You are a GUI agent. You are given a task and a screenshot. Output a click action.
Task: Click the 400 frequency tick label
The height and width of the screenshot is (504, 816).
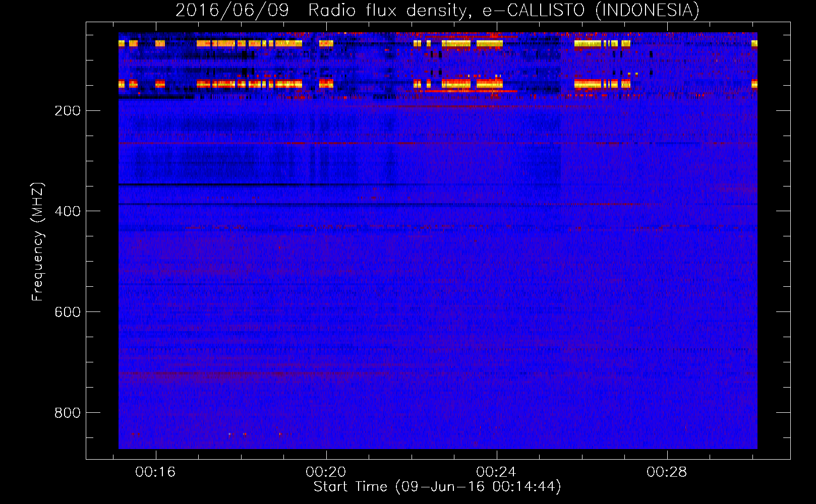coord(68,212)
